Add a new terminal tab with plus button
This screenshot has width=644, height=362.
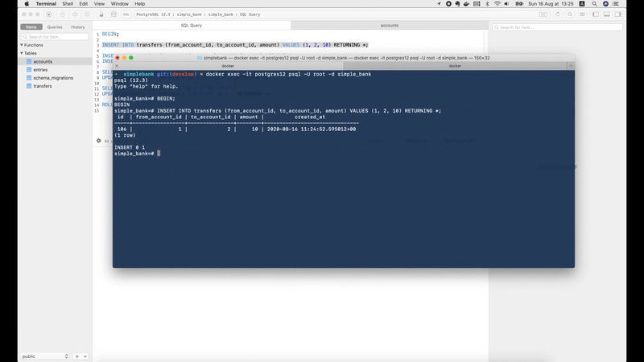click(x=570, y=66)
